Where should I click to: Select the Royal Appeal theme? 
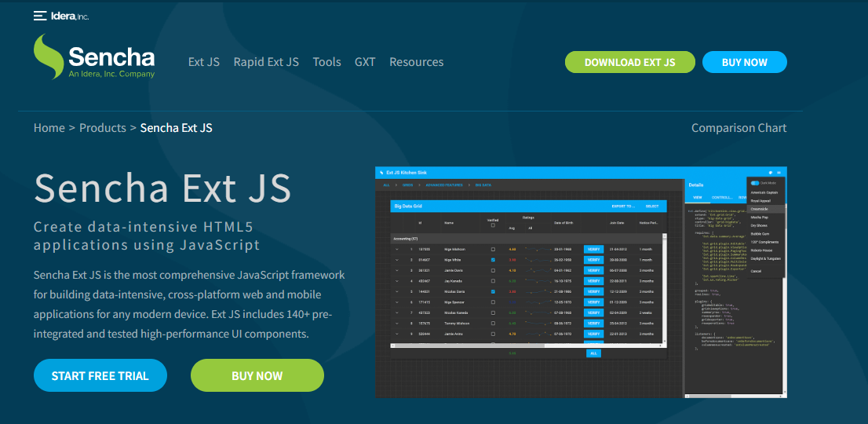coord(765,200)
